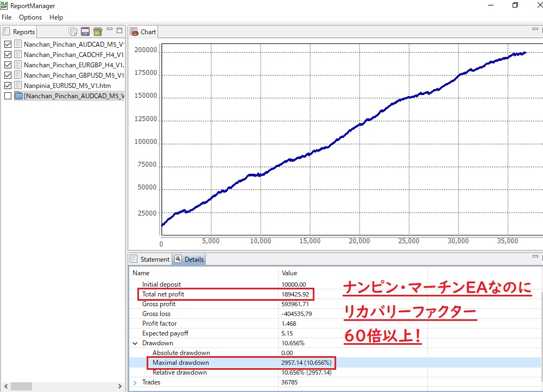Image resolution: width=543 pixels, height=392 pixels.
Task: Click the green recycle bin icon
Action: [98, 32]
